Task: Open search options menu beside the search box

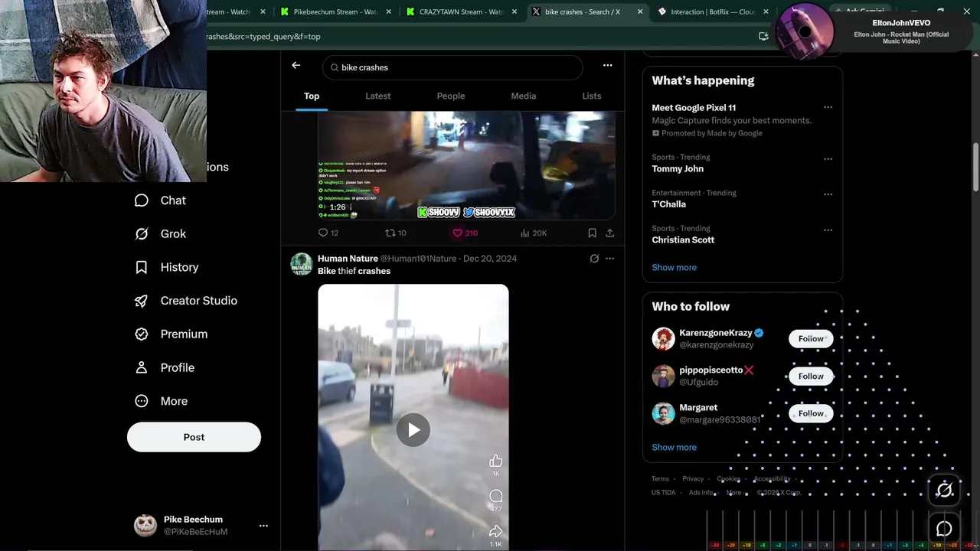Action: point(607,66)
